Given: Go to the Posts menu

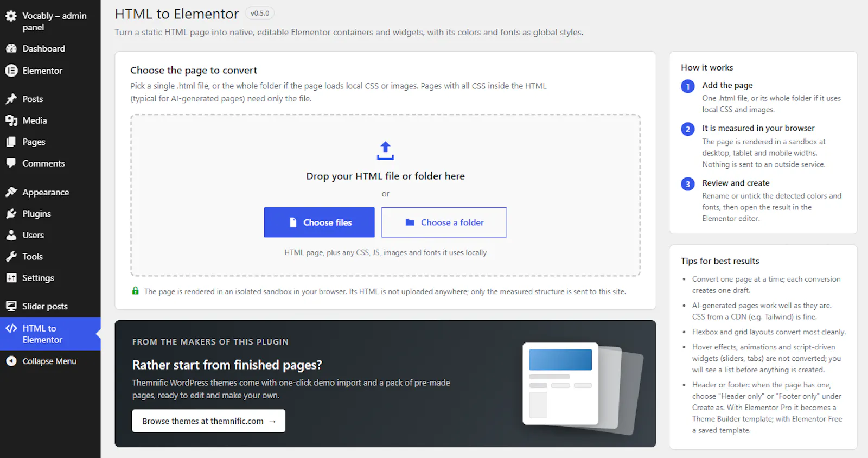Looking at the screenshot, I should click(x=50, y=99).
